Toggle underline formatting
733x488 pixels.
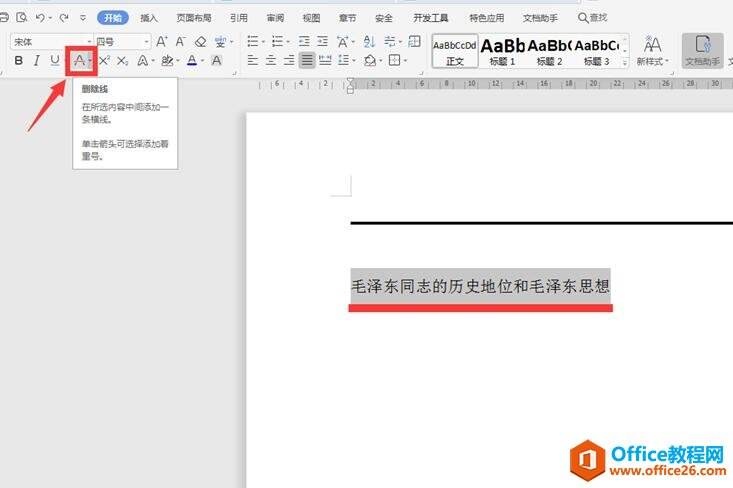(55, 60)
